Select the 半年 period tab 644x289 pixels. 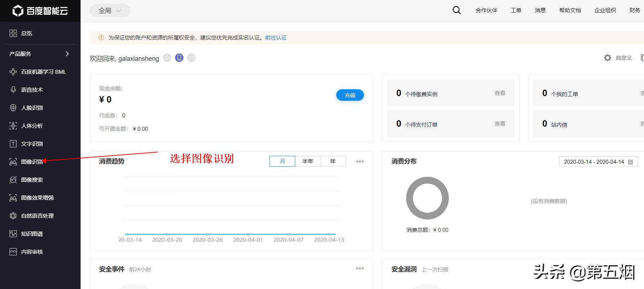[308, 161]
